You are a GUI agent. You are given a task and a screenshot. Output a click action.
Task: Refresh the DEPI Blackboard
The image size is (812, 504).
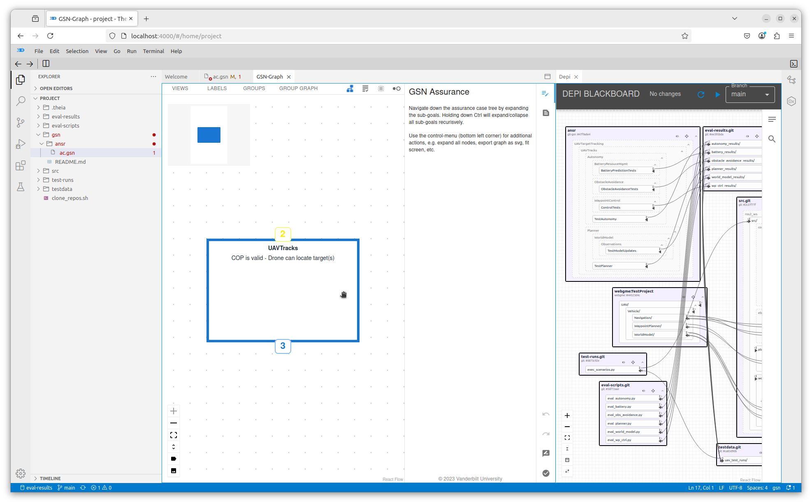701,95
